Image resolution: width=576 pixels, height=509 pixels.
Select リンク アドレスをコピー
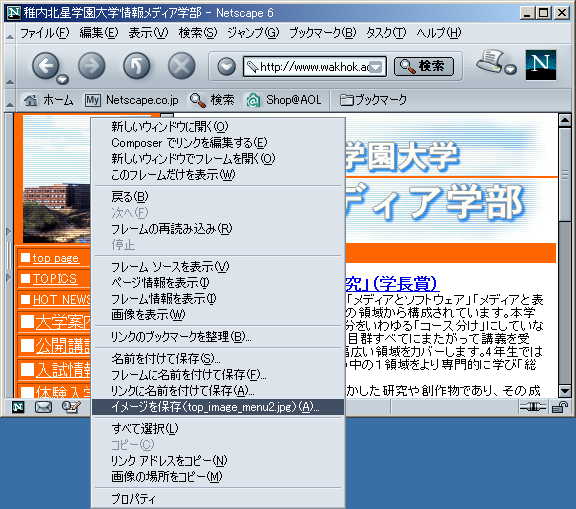218,461
